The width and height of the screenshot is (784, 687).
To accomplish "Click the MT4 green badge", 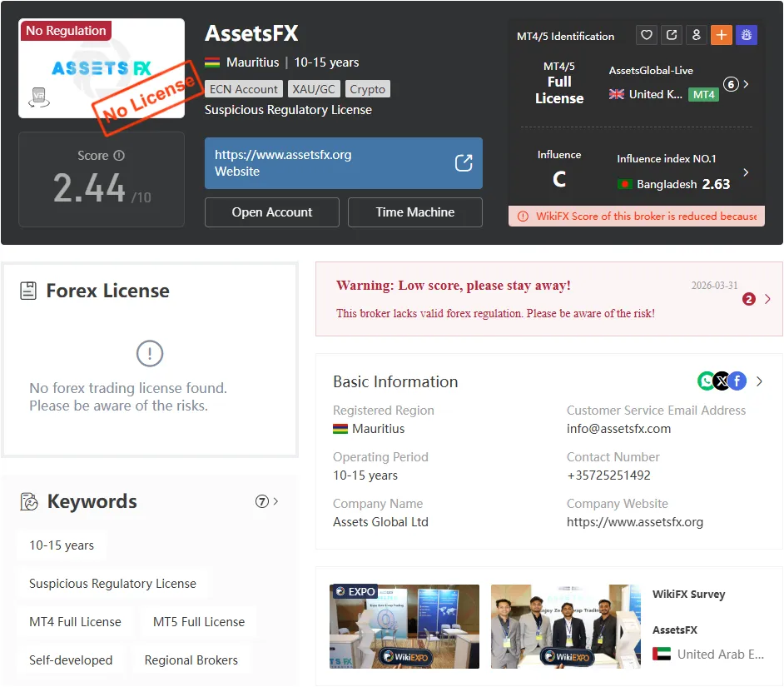I will [703, 95].
